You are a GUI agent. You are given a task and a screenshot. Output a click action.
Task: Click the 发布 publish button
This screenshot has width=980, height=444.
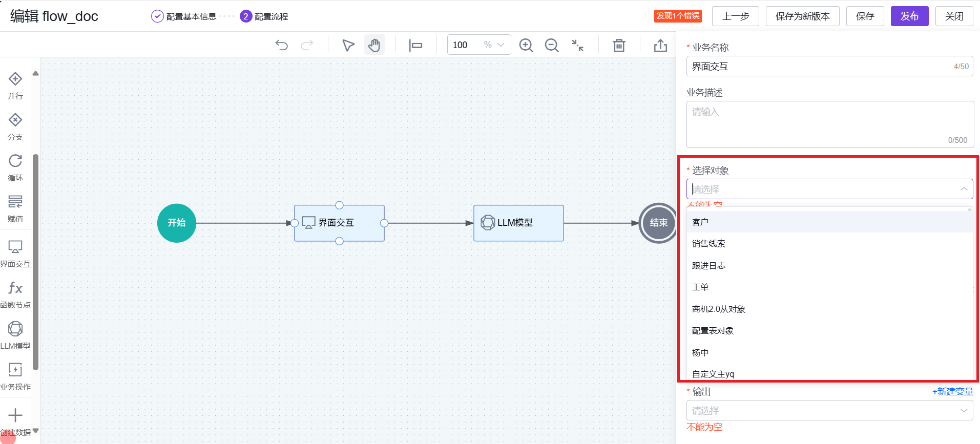pos(909,16)
